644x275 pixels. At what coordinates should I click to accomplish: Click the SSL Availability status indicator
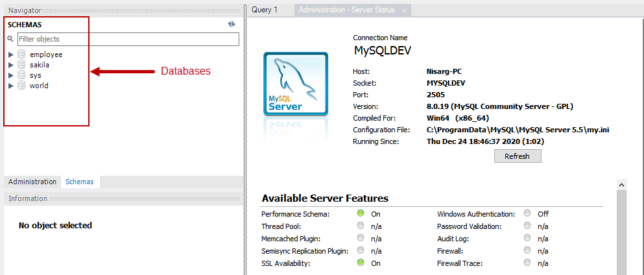point(361,263)
